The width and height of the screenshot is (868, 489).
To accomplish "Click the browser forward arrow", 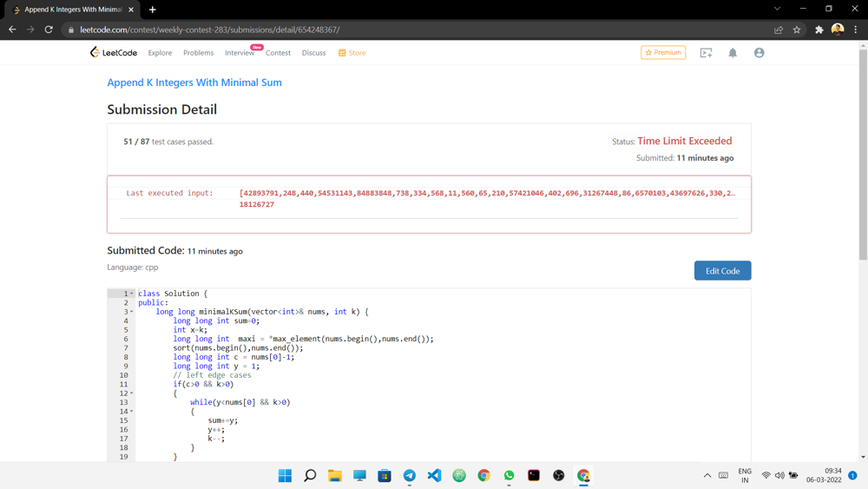I will coord(30,30).
